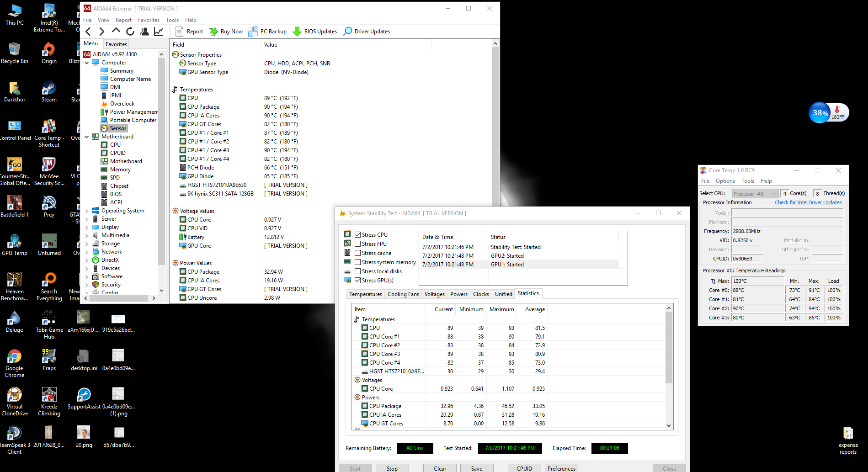This screenshot has height=472, width=868.
Task: Collapse the Computer tree node
Action: [87, 63]
